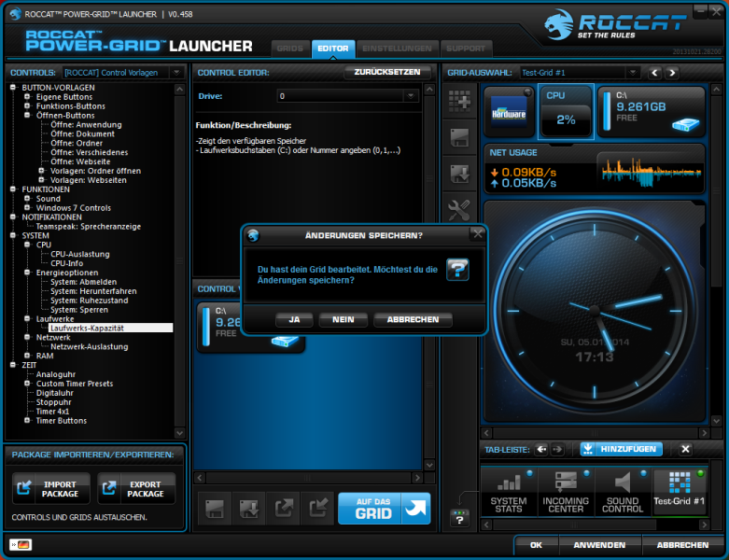Switch to the Support tab

tap(466, 49)
